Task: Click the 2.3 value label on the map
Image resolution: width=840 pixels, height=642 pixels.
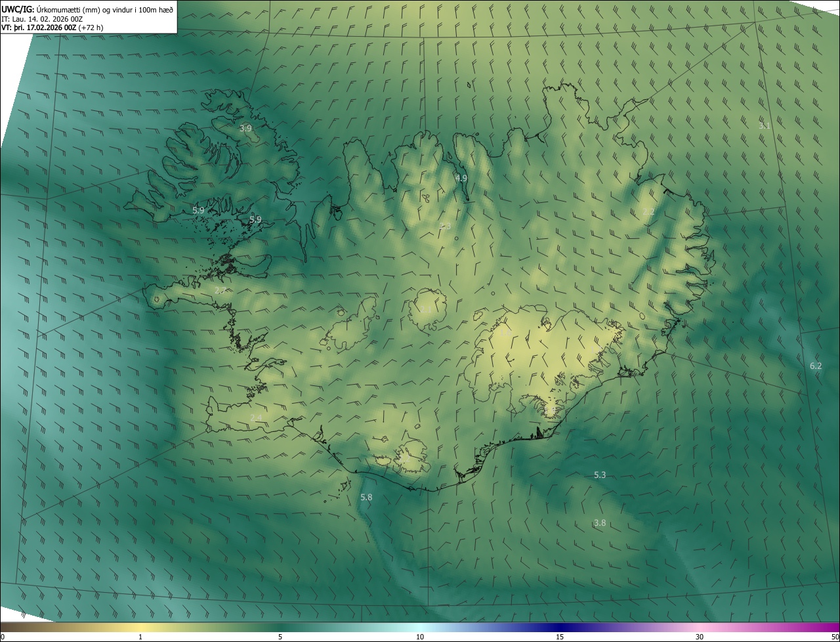Action: click(x=446, y=226)
